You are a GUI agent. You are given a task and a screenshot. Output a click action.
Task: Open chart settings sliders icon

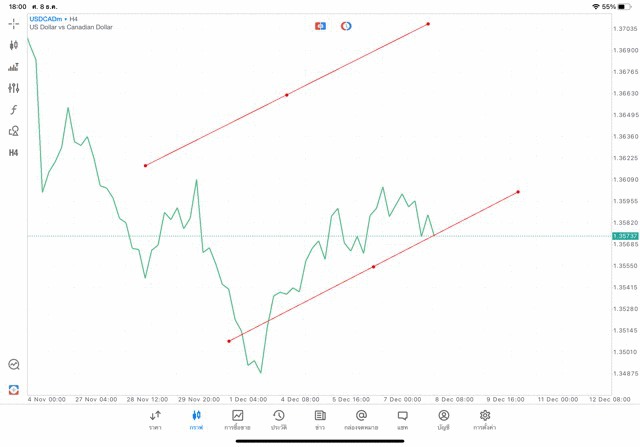(14, 88)
